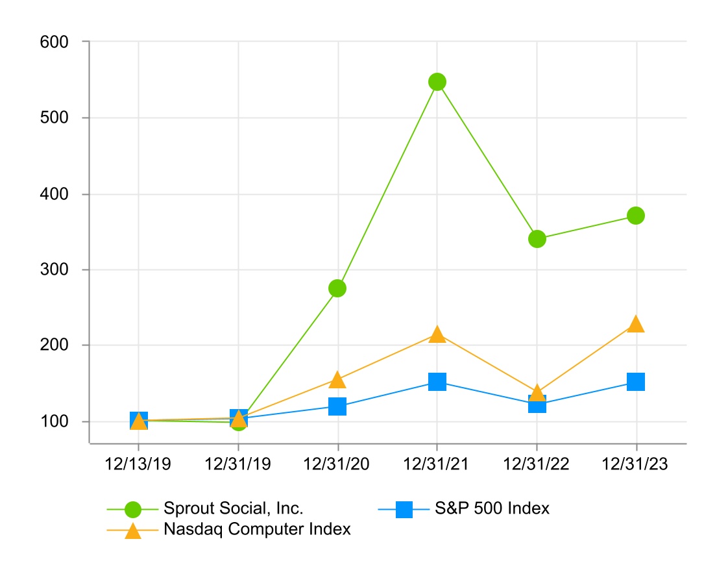Click S&P 500 blue square at 12/31/20

pos(337,406)
